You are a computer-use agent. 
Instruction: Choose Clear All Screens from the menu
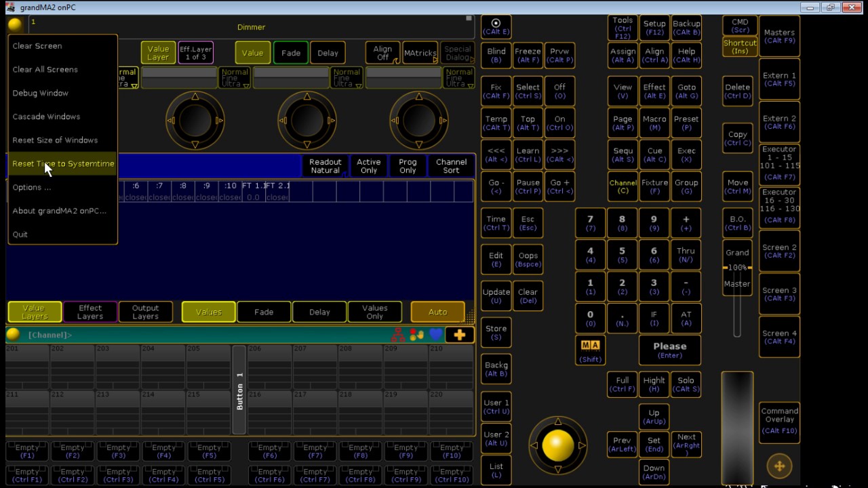pyautogui.click(x=62, y=69)
